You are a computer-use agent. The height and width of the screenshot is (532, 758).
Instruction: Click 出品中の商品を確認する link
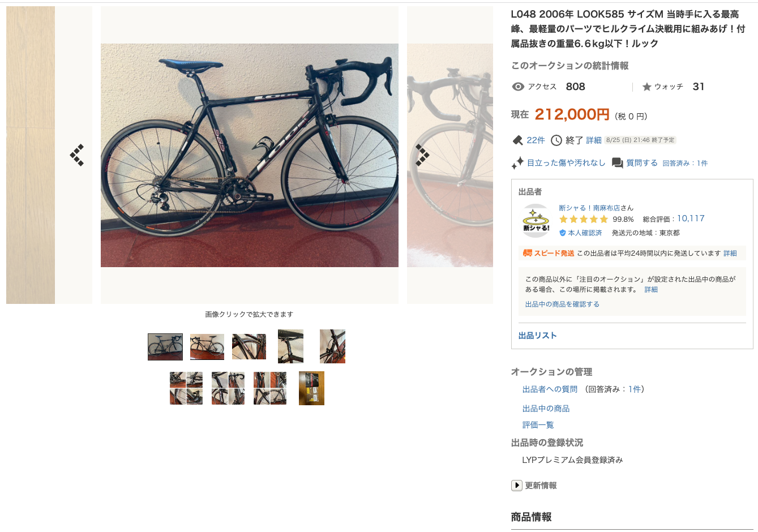pos(562,304)
